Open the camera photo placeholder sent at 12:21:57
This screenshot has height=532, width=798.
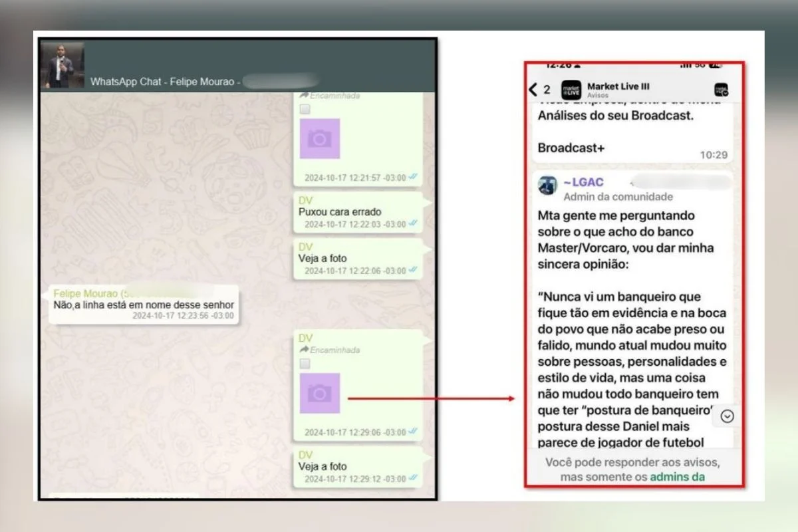(320, 138)
